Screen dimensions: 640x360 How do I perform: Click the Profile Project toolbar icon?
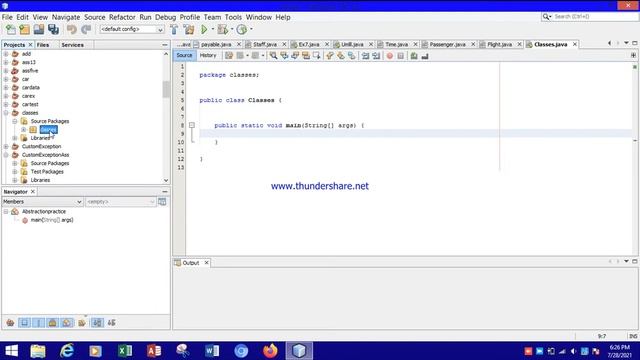tap(242, 29)
